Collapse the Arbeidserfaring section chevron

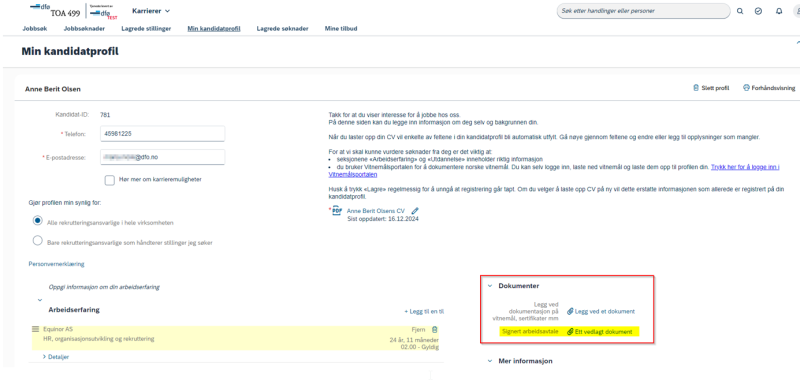40,300
